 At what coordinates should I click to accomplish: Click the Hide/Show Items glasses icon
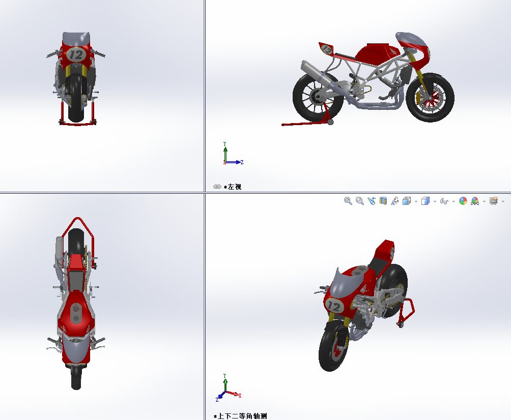[x=444, y=201]
